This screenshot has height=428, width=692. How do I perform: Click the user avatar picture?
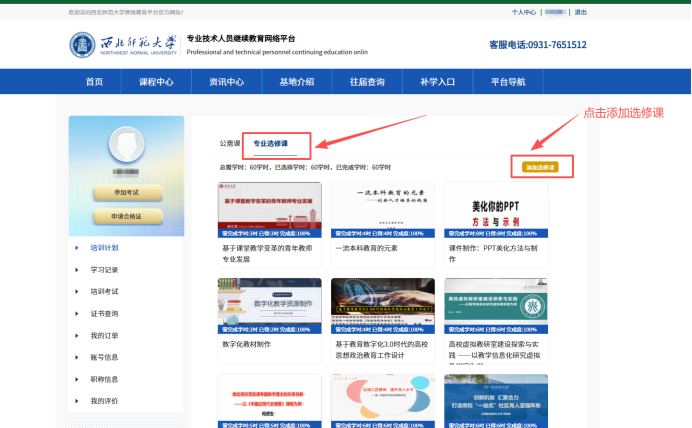pyautogui.click(x=127, y=144)
